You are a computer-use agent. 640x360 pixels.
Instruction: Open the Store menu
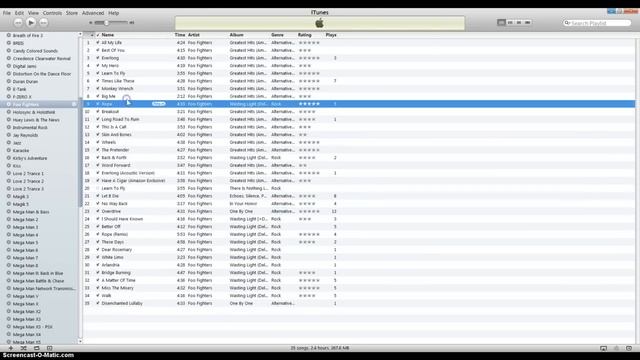(x=72, y=13)
